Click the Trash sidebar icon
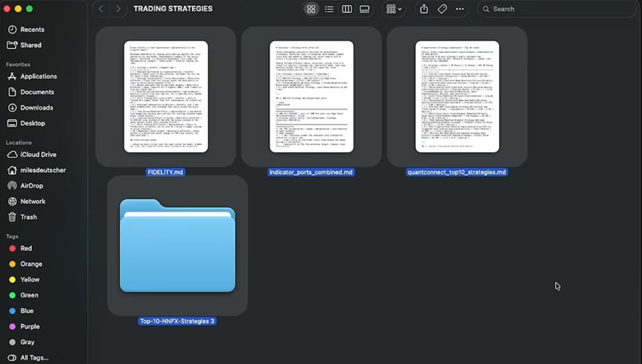The height and width of the screenshot is (364, 642). 12,217
